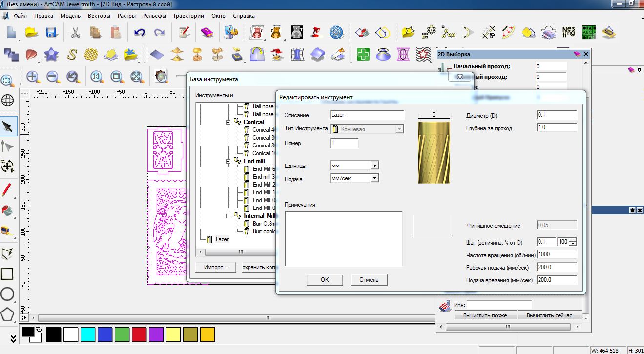Undo the last action with the blue arrow
Screen dimensions: 644x354
[x=140, y=32]
